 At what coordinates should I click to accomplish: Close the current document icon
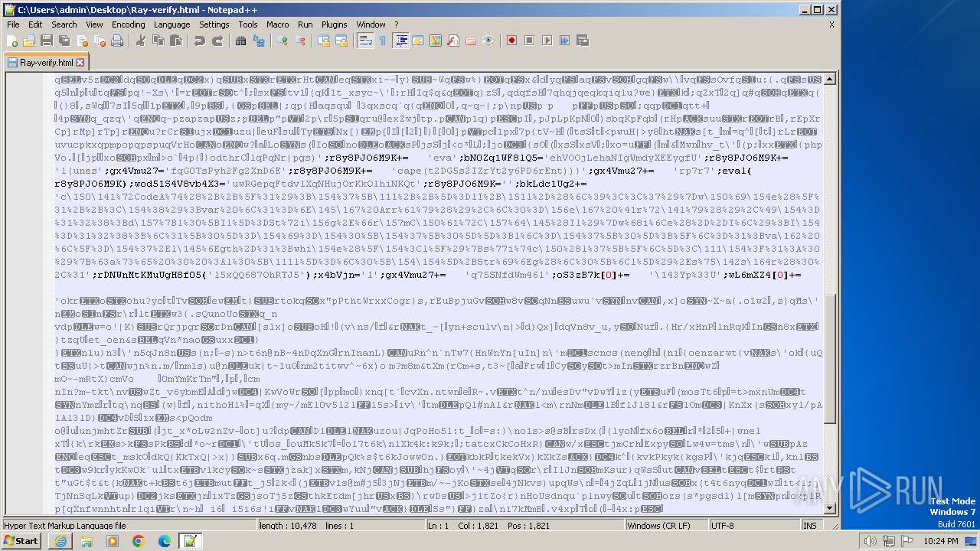click(x=82, y=41)
